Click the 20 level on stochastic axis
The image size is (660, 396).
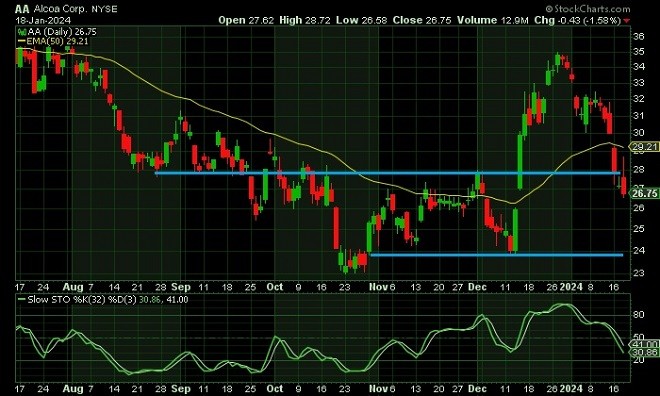[x=639, y=360]
